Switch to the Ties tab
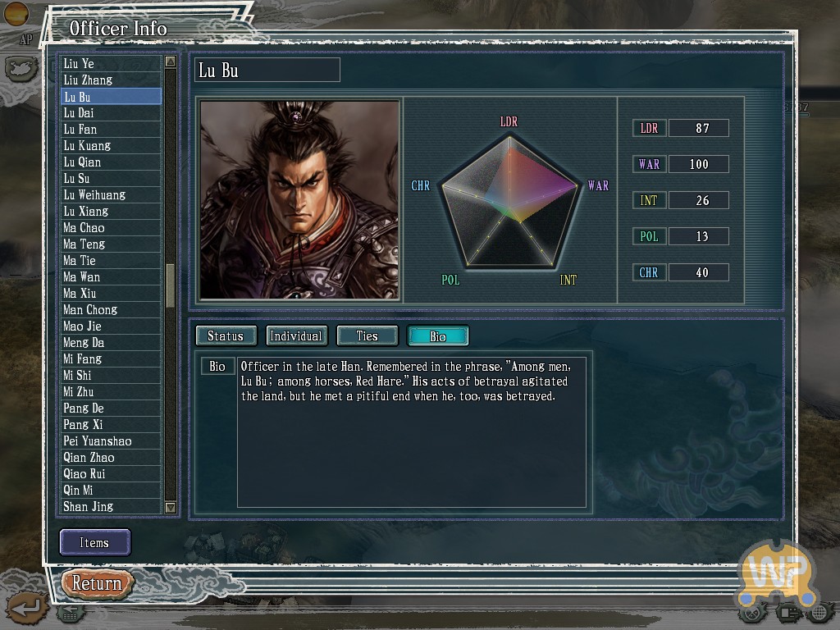The width and height of the screenshot is (840, 630). click(x=367, y=336)
